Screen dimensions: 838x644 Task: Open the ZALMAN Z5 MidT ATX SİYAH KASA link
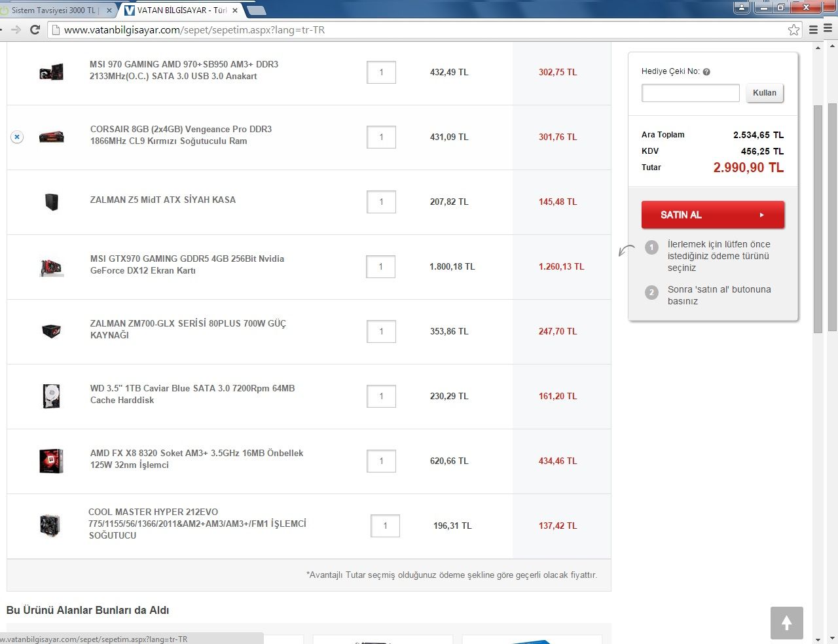[x=163, y=200]
